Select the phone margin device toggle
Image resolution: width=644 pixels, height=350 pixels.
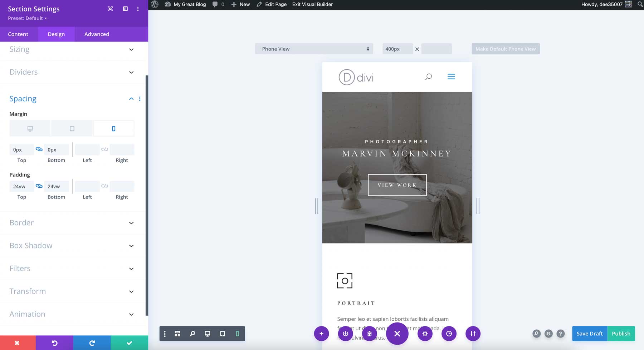(x=114, y=128)
